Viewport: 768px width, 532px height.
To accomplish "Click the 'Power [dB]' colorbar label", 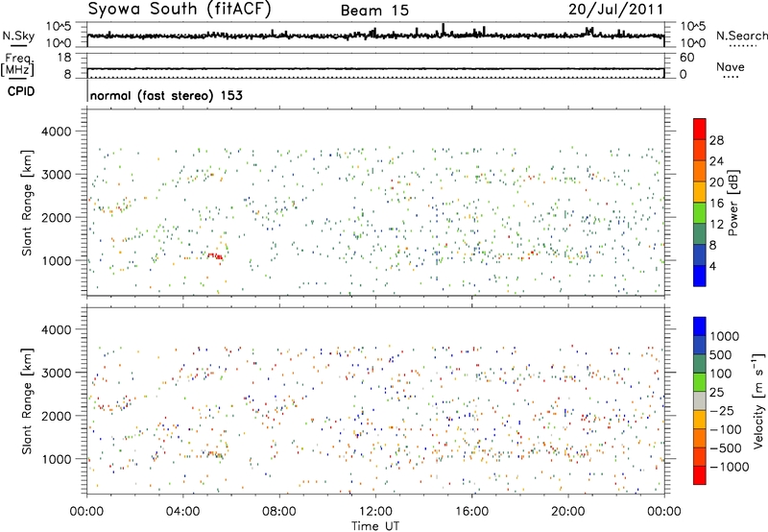I will coord(733,203).
